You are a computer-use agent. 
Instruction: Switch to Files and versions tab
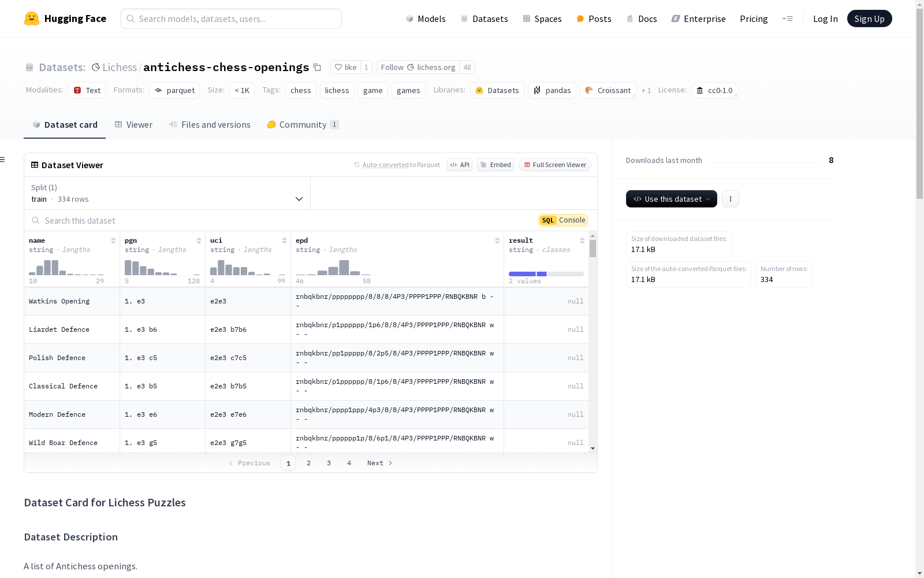(210, 125)
